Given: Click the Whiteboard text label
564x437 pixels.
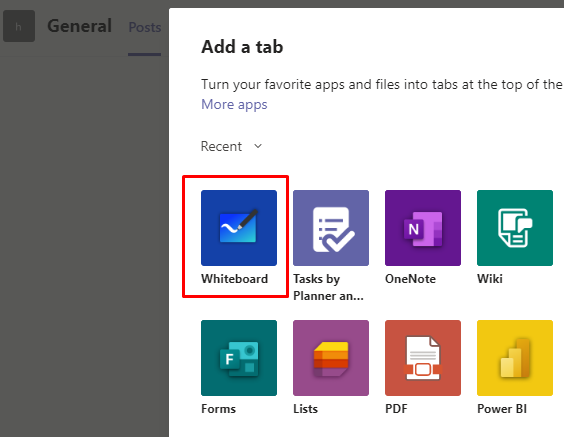Looking at the screenshot, I should click(235, 279).
